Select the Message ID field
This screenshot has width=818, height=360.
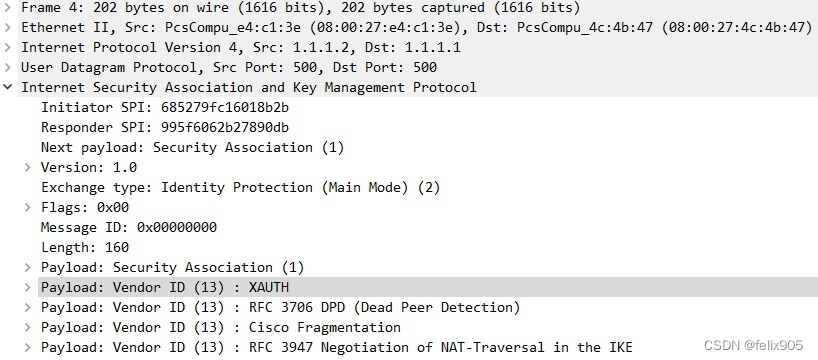(x=129, y=227)
